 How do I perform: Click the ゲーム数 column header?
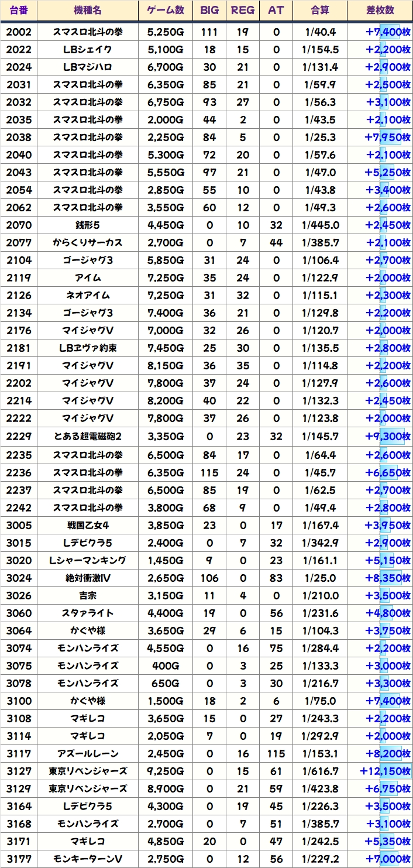click(x=166, y=11)
